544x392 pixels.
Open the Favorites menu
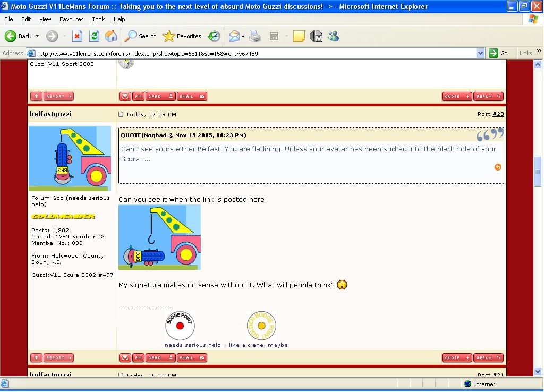pos(72,19)
